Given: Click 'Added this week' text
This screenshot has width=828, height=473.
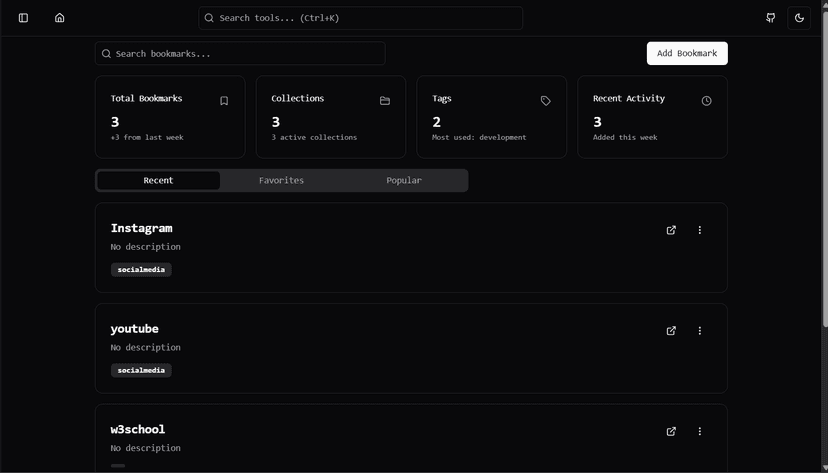Looking at the screenshot, I should point(625,137).
